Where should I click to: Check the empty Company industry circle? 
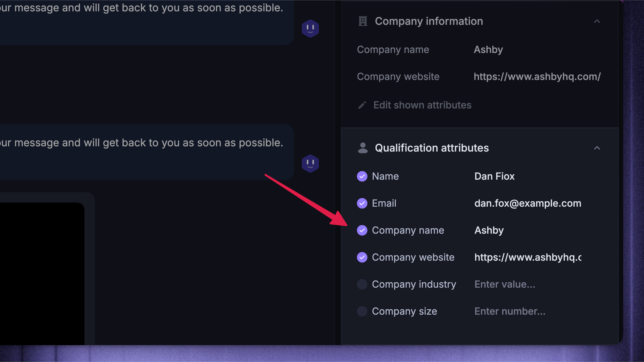coord(362,284)
